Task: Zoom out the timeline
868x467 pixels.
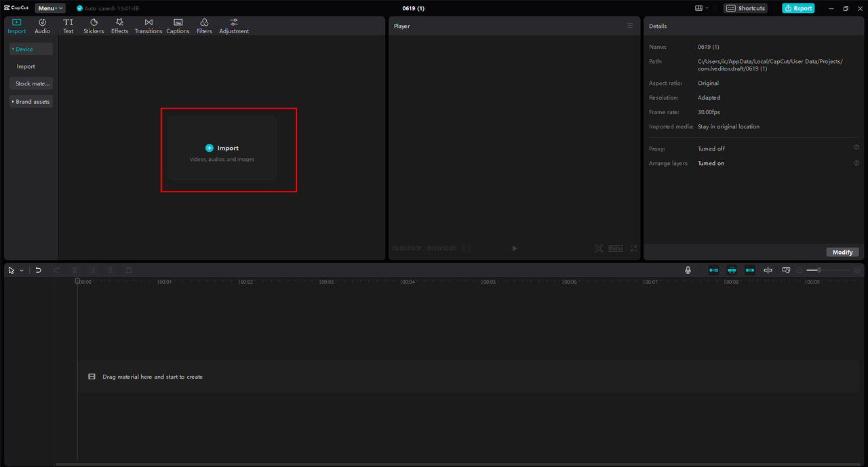Action: 800,270
